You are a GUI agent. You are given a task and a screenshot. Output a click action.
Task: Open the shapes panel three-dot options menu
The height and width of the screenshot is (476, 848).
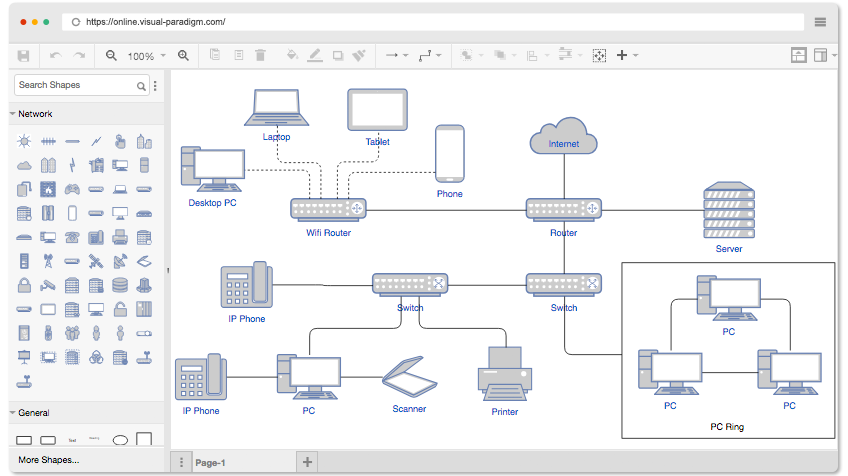coord(155,85)
